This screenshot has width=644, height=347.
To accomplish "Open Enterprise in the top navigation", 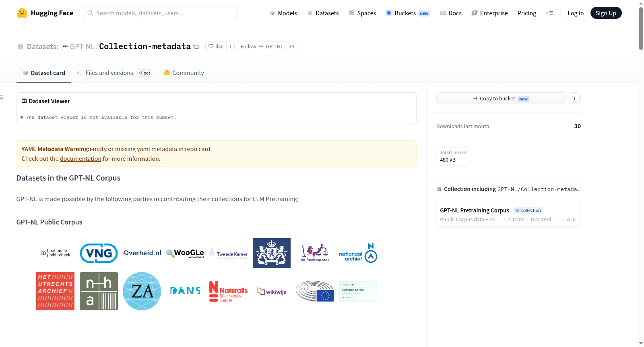I will point(489,13).
